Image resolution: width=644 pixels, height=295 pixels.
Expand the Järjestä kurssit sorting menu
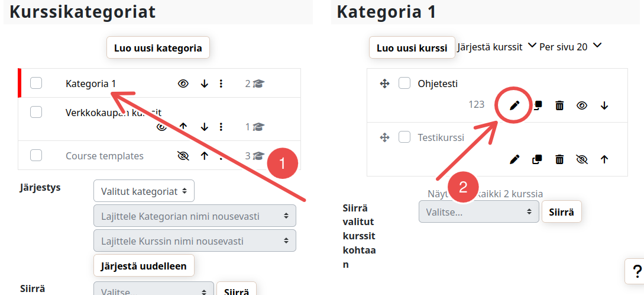coord(497,47)
